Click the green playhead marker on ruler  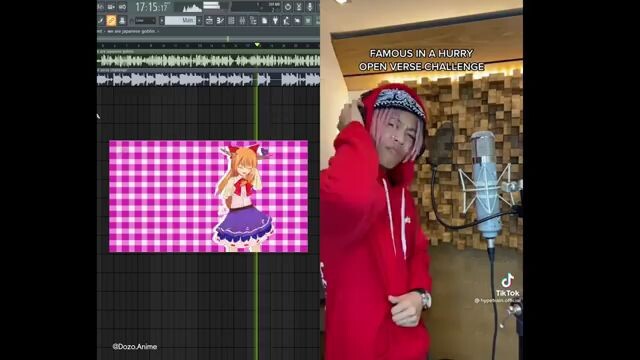coord(257,44)
